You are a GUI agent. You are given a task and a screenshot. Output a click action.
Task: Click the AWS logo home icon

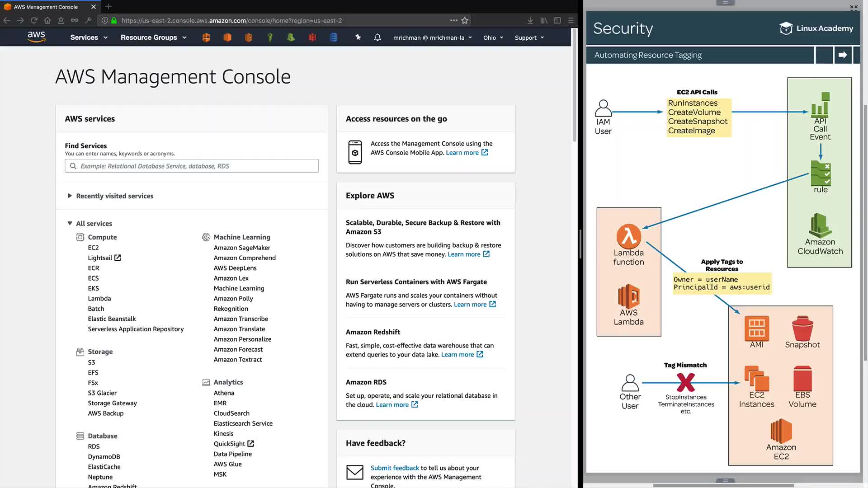pos(36,37)
